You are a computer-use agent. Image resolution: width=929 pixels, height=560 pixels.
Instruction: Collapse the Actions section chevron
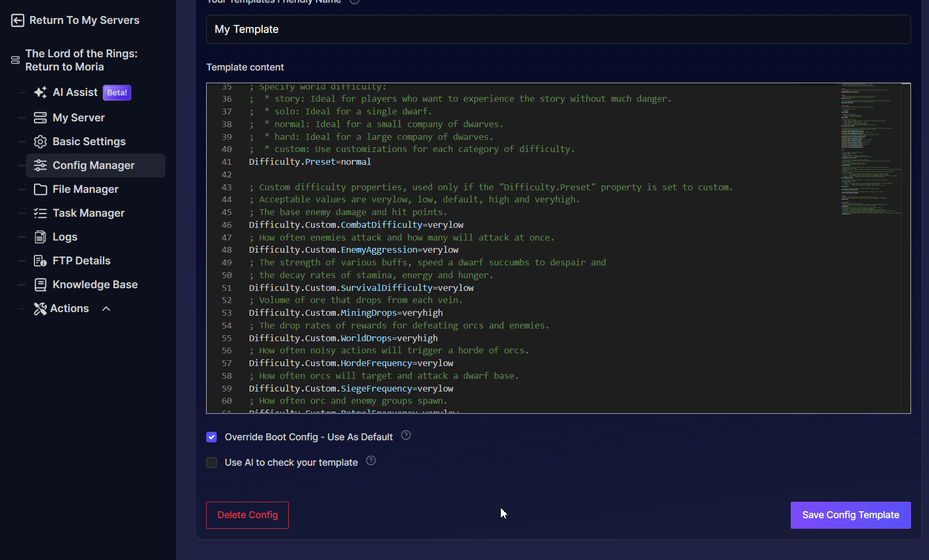tap(106, 308)
